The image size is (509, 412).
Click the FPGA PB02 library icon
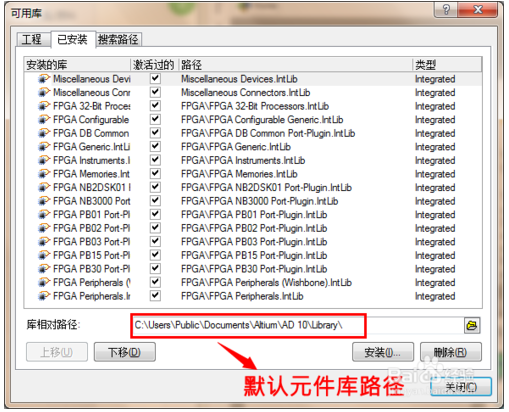[x=43, y=228]
